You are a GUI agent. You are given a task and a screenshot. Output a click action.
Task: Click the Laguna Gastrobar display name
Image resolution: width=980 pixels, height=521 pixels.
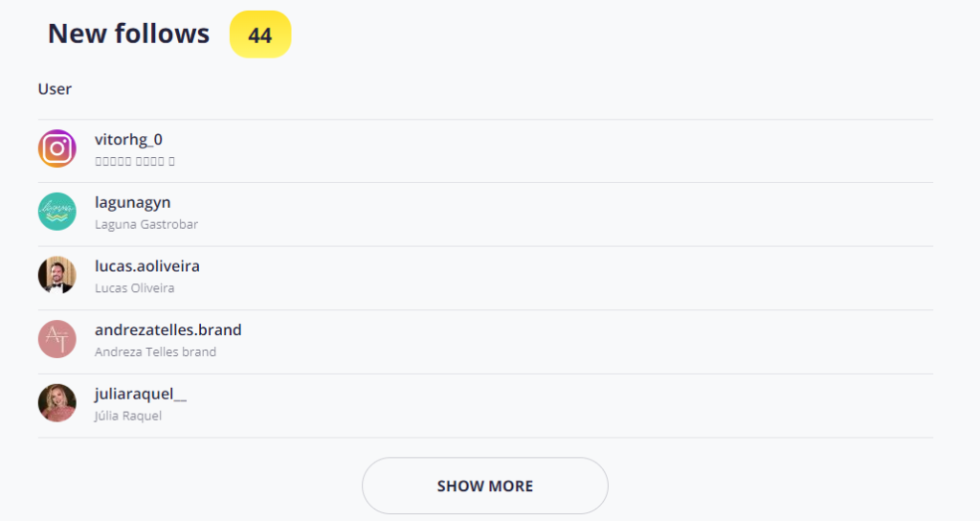(x=146, y=224)
